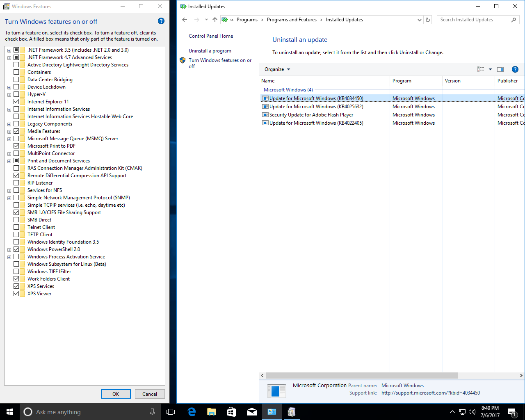Click the microphone icon in Cortana search
Screen dimensions: 525x420
[x=153, y=412]
